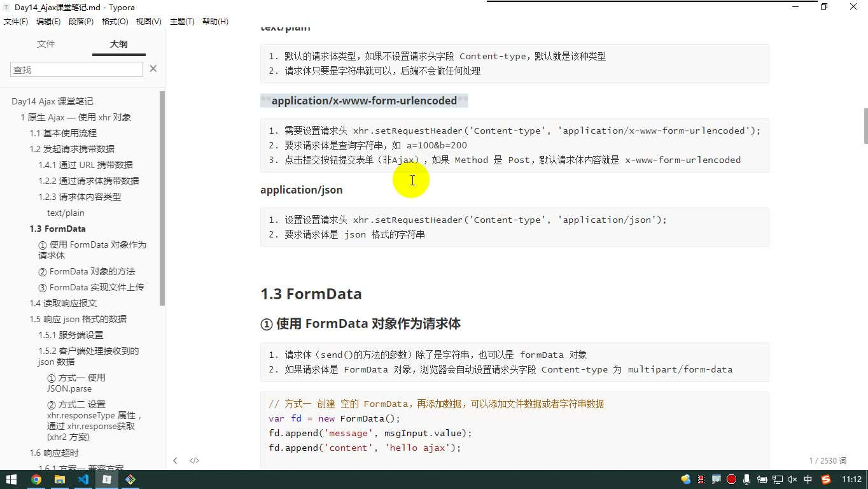Click document heading ① 使用 FormData 对象作为请求体
The image size is (868, 489).
[360, 323]
